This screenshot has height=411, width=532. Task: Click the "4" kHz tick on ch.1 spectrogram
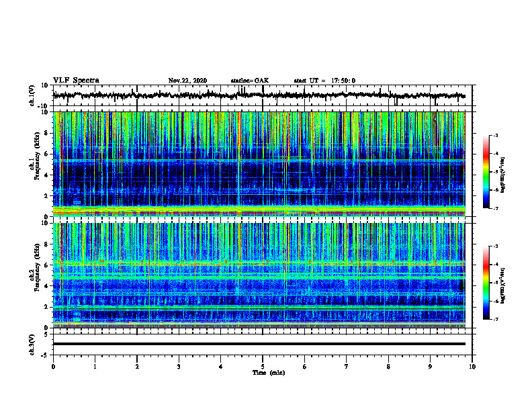click(x=47, y=175)
